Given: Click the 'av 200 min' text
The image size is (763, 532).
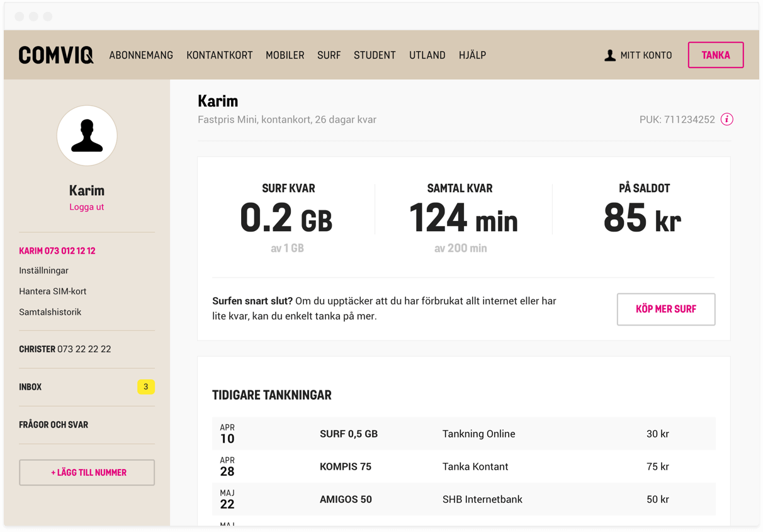Looking at the screenshot, I should pos(461,248).
